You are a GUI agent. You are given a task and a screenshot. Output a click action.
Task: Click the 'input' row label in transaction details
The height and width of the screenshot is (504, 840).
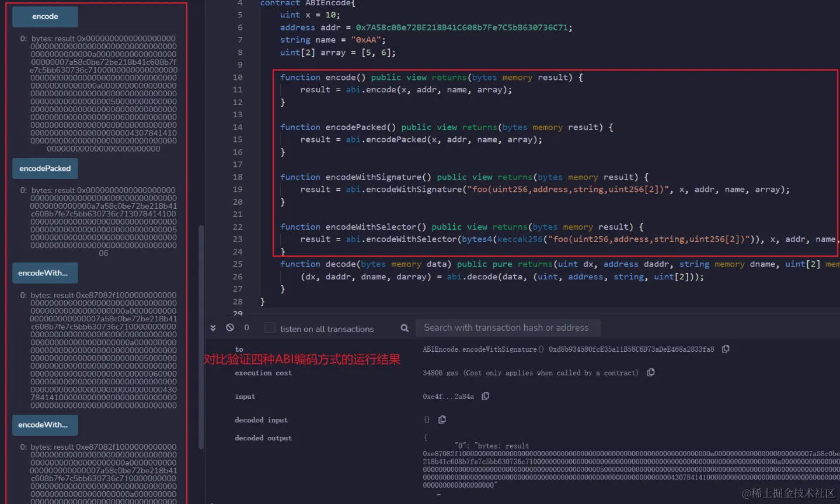pyautogui.click(x=245, y=397)
